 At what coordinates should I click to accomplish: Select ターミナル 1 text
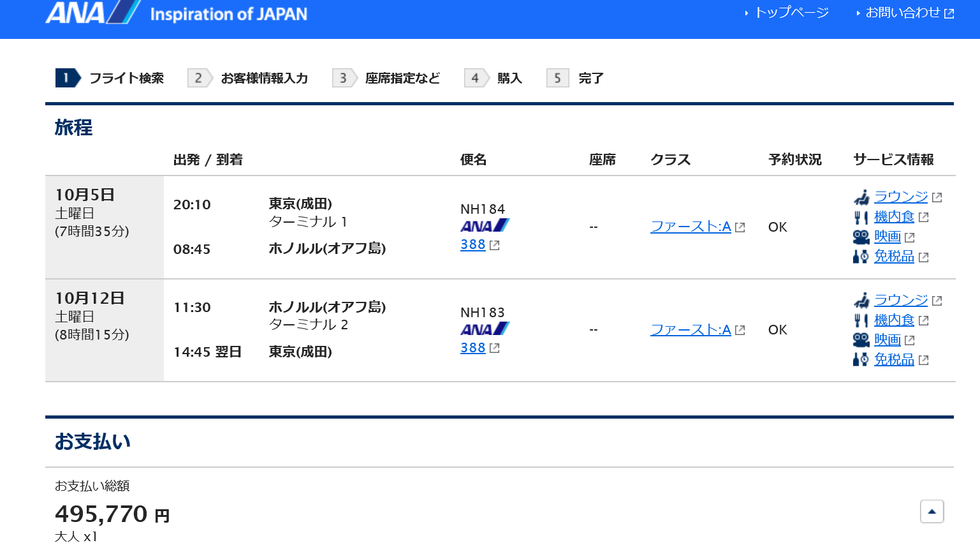309,222
